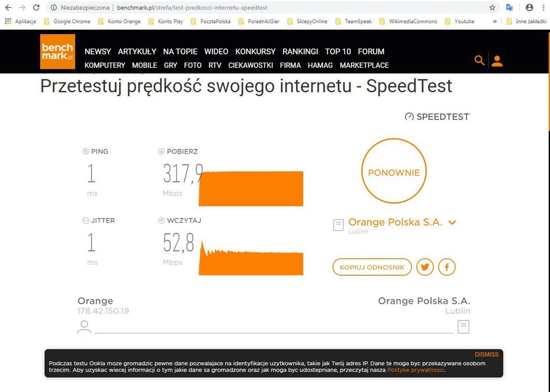
Task: Share result via Facebook icon
Action: click(446, 267)
